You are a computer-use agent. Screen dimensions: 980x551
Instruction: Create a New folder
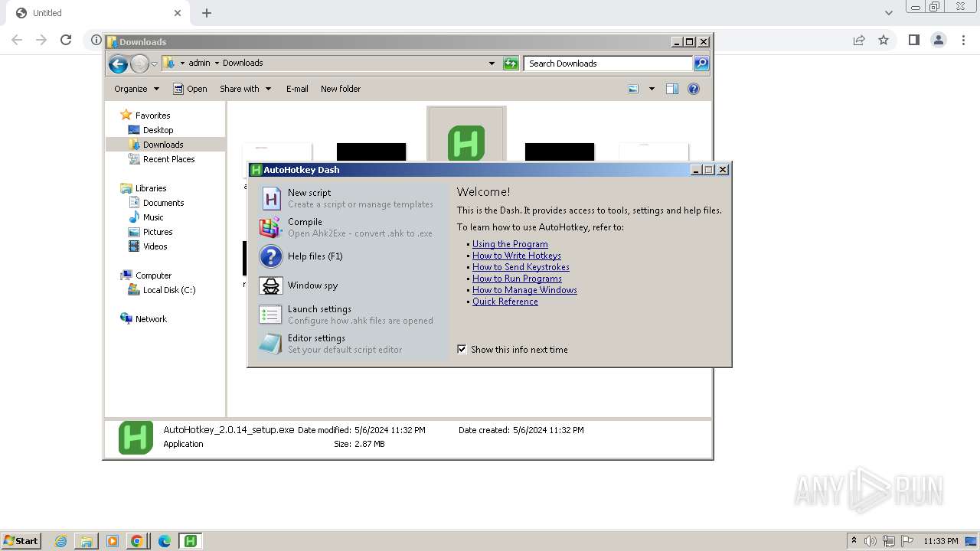pos(341,89)
